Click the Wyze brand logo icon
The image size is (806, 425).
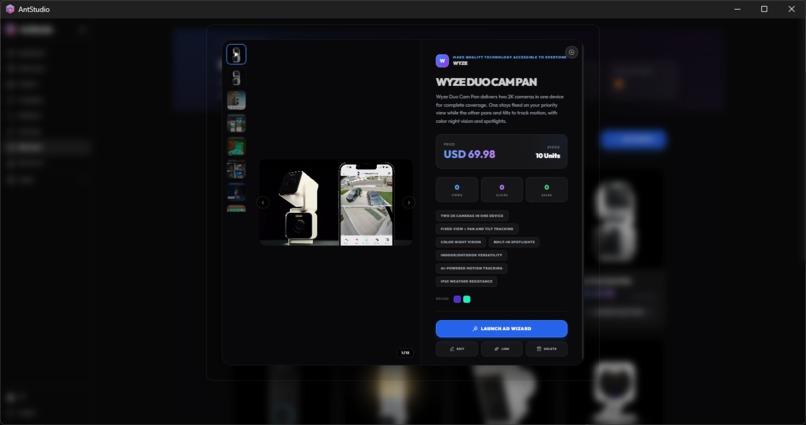tap(442, 61)
